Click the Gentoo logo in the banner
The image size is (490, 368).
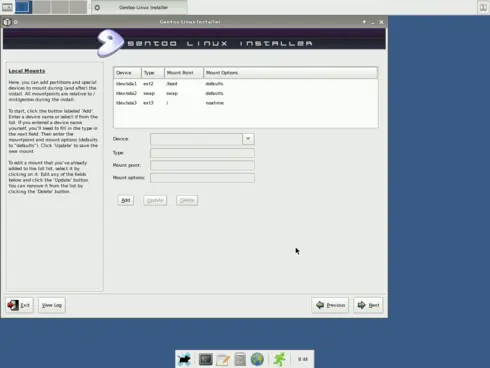(110, 43)
